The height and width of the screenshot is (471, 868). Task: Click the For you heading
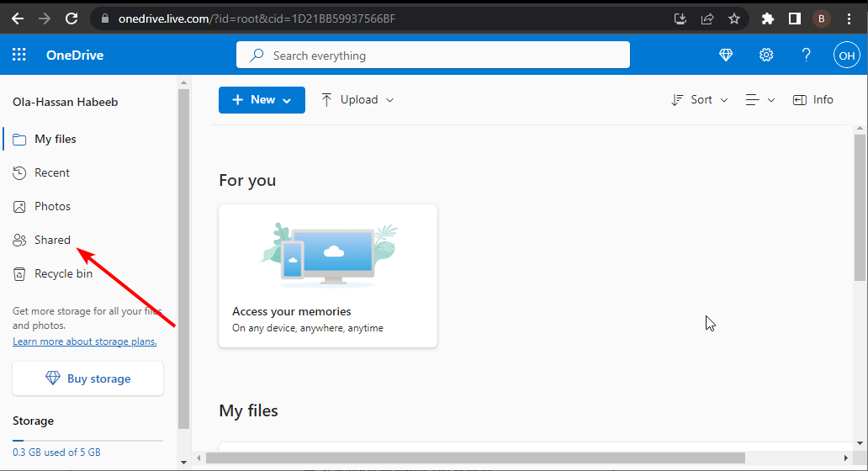click(x=247, y=181)
